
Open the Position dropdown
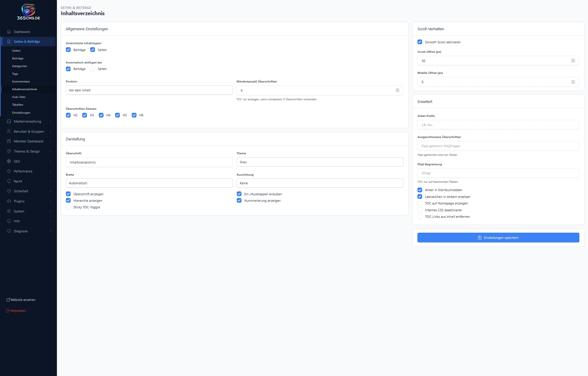pos(149,90)
